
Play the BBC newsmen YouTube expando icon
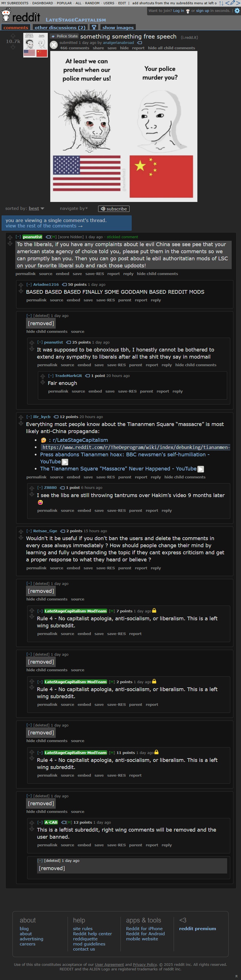coord(65,462)
